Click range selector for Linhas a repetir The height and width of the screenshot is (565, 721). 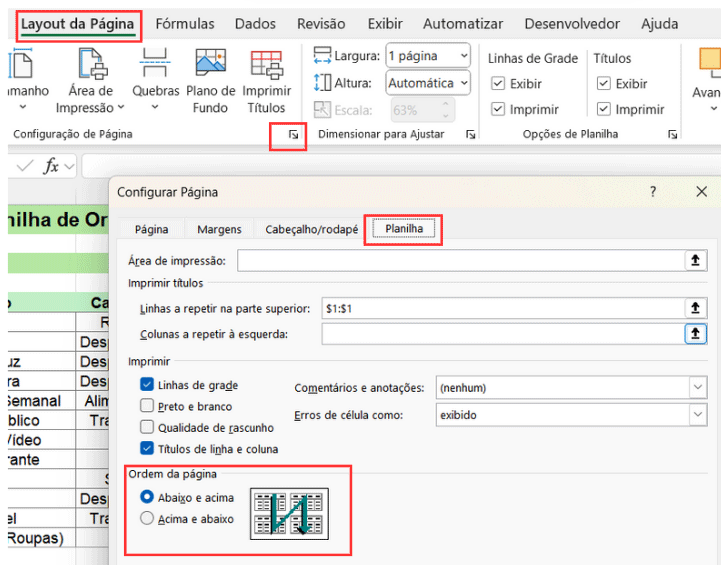(695, 309)
